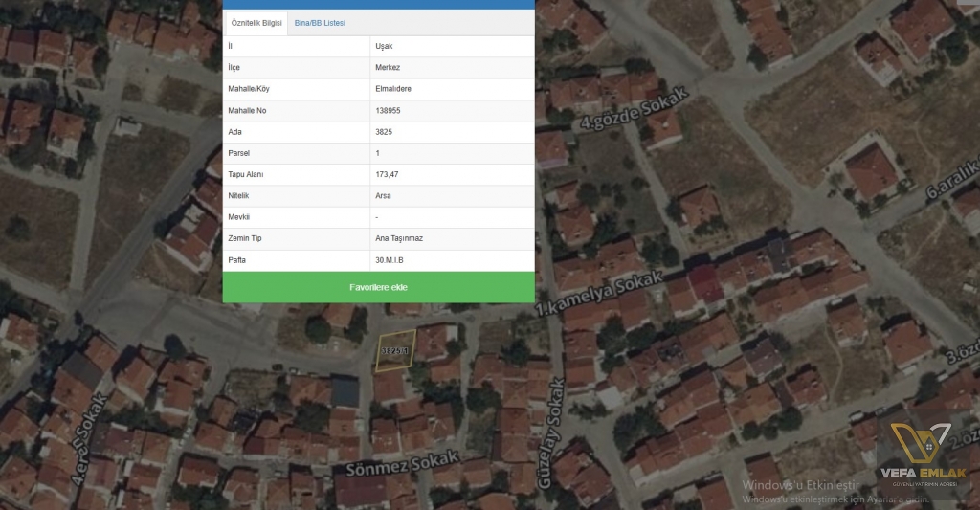The width and height of the screenshot is (980, 510).
Task: Click the Tapu Alanı label
Action: click(x=246, y=174)
